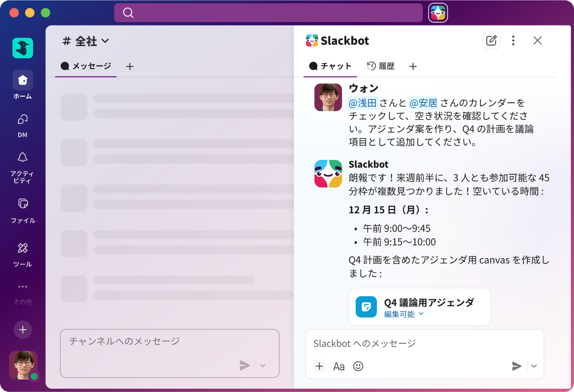Click the 午前 9:00～9:45 time slot
The width and height of the screenshot is (574, 392).
[x=396, y=229]
